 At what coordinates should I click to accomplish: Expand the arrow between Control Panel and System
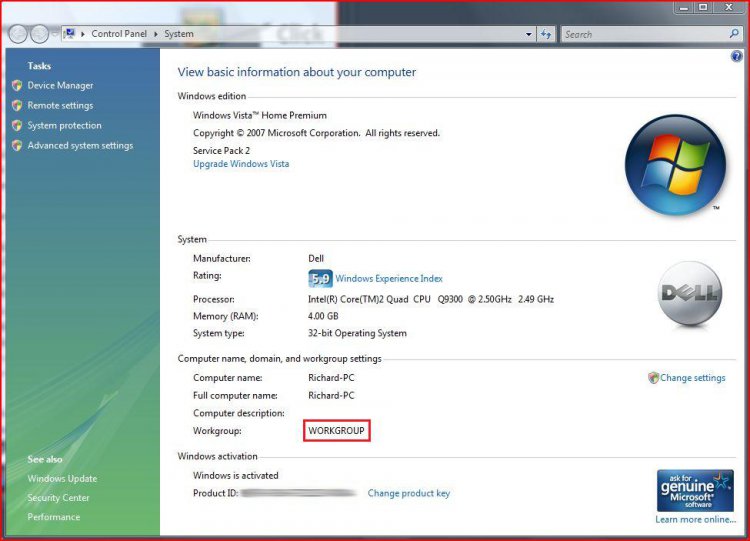pos(155,34)
